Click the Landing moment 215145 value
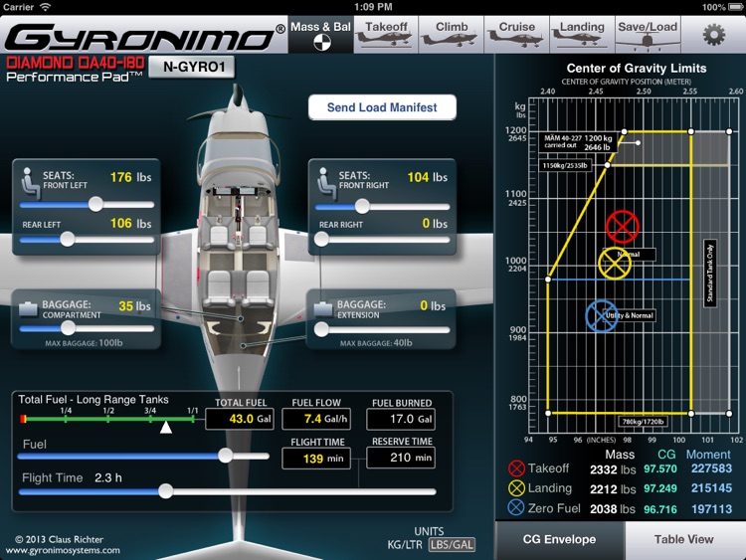The image size is (746, 560). 711,488
